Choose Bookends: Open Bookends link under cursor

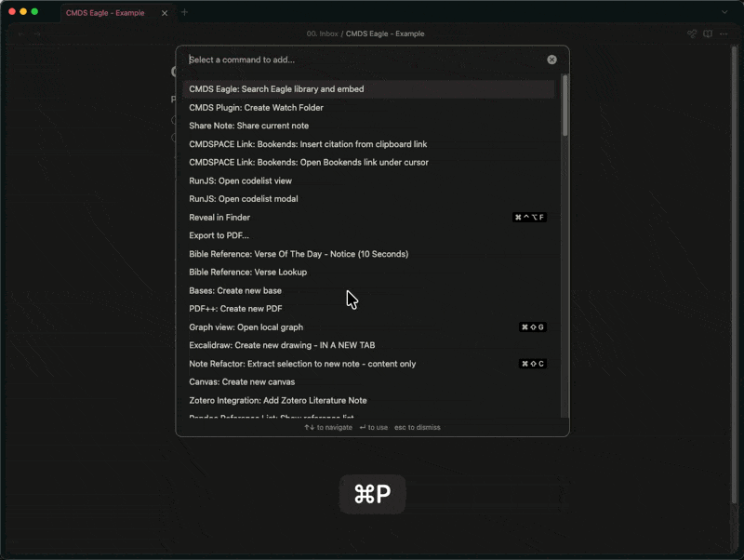point(368,162)
